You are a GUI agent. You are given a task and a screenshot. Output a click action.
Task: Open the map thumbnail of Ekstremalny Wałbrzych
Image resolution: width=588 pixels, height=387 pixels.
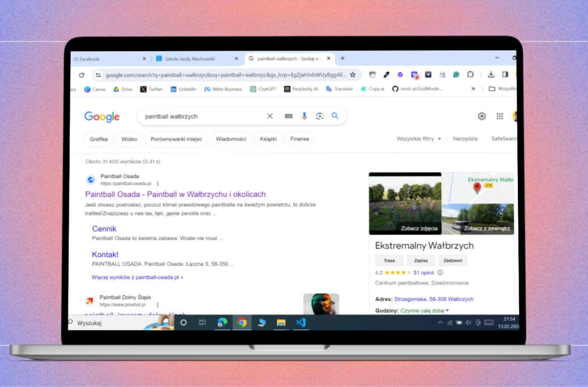coord(478,188)
